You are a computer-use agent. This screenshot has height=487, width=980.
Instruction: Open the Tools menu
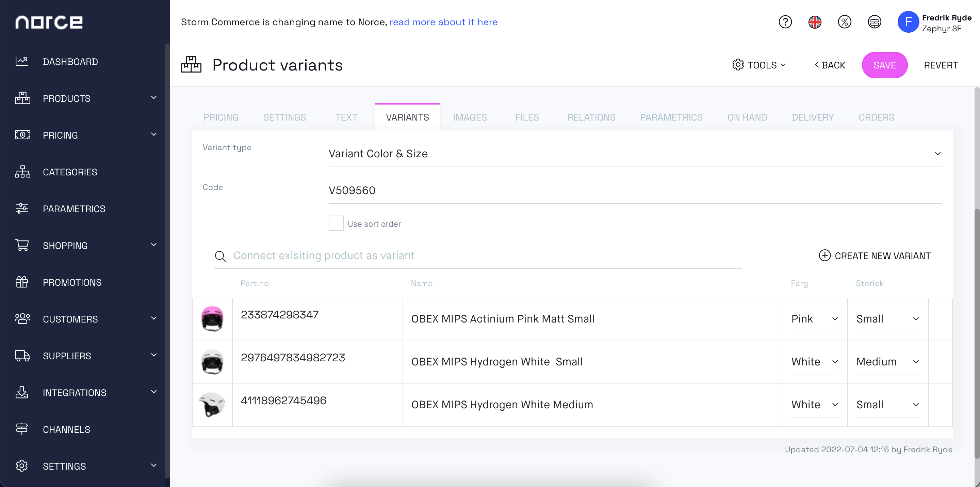point(759,65)
